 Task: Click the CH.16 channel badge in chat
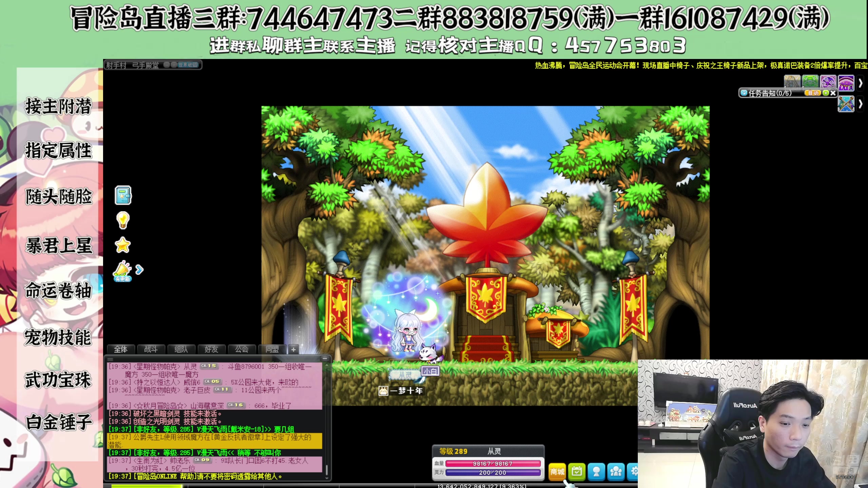click(236, 405)
